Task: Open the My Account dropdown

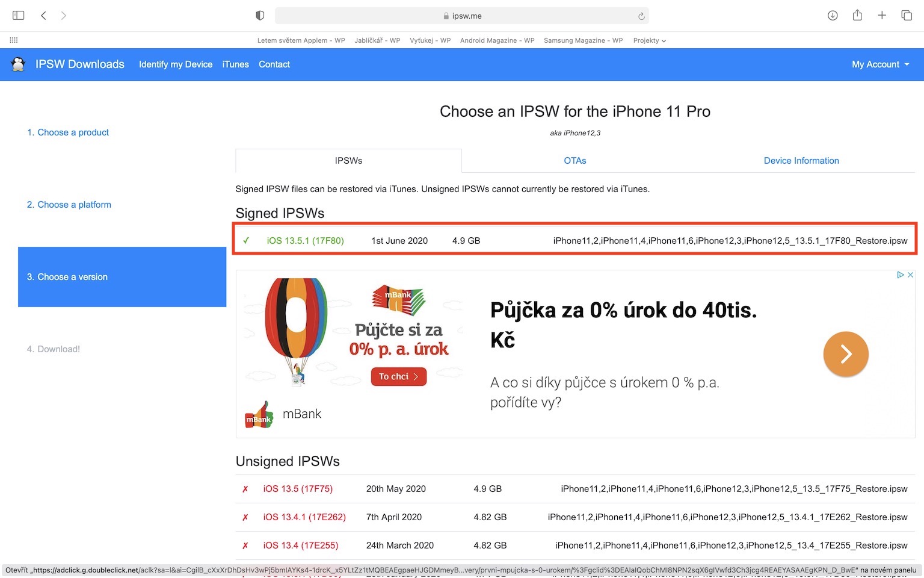Action: pyautogui.click(x=881, y=64)
